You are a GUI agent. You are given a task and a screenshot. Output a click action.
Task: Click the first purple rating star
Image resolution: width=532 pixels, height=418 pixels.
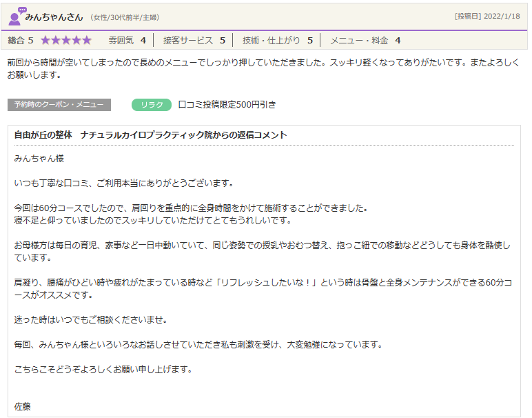pyautogui.click(x=45, y=41)
